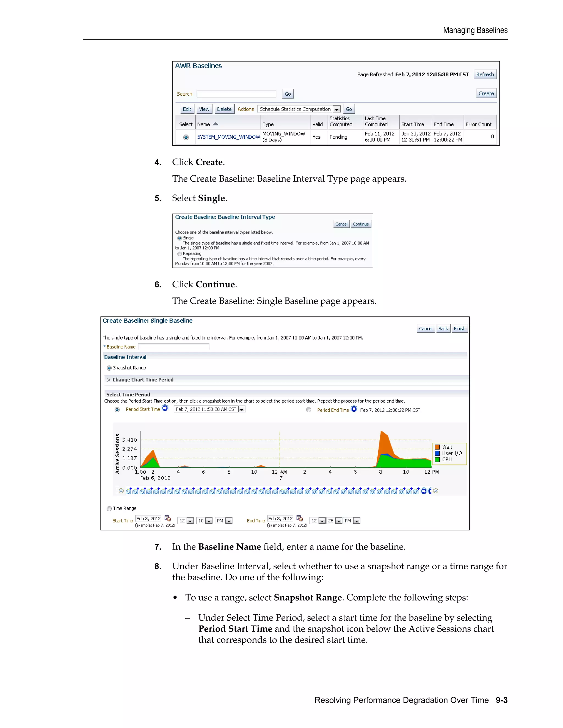Open the SYSTEM_MOVING_WINDOW baseline link
Image resolution: width=563 pixels, height=728 pixels.
coord(228,137)
